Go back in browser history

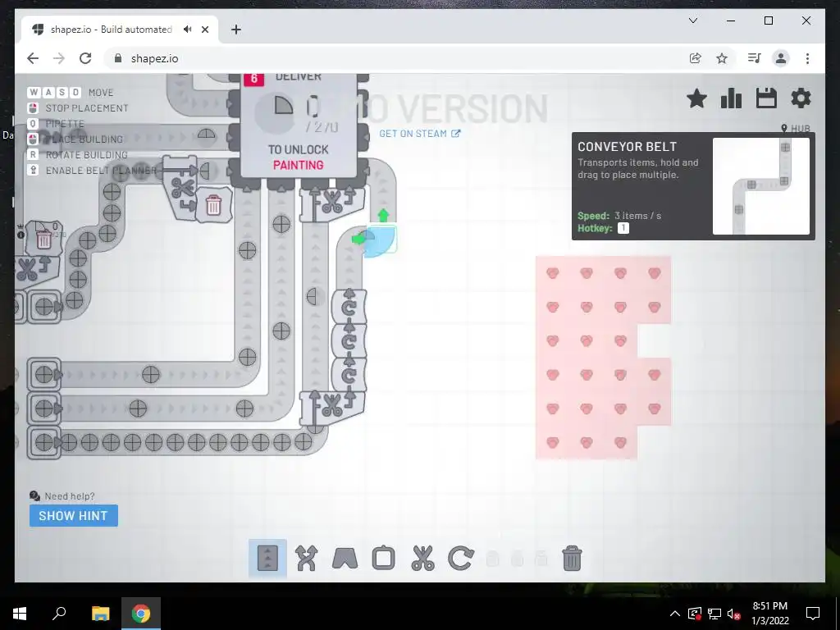coord(33,58)
